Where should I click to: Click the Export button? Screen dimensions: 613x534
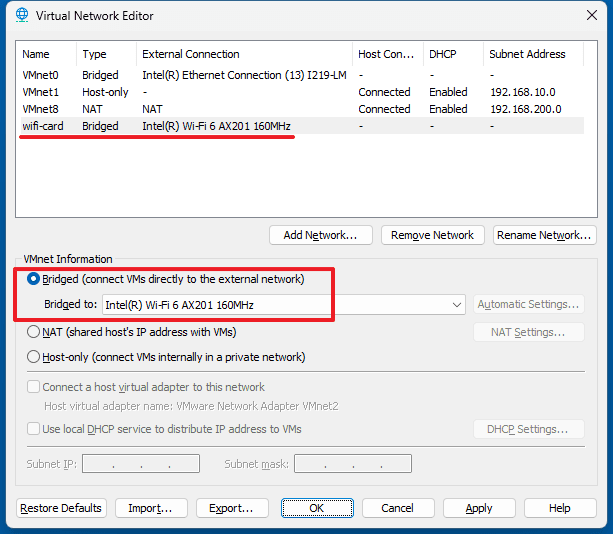232,508
